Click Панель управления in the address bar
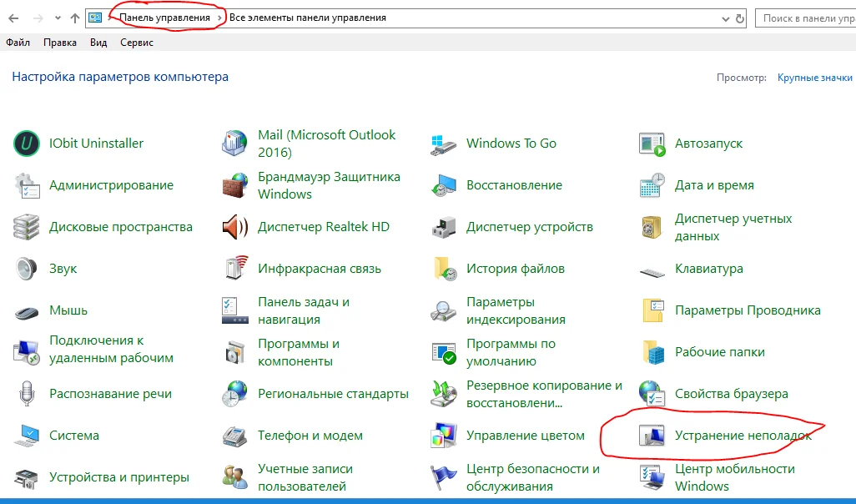This screenshot has width=856, height=504. tap(165, 18)
